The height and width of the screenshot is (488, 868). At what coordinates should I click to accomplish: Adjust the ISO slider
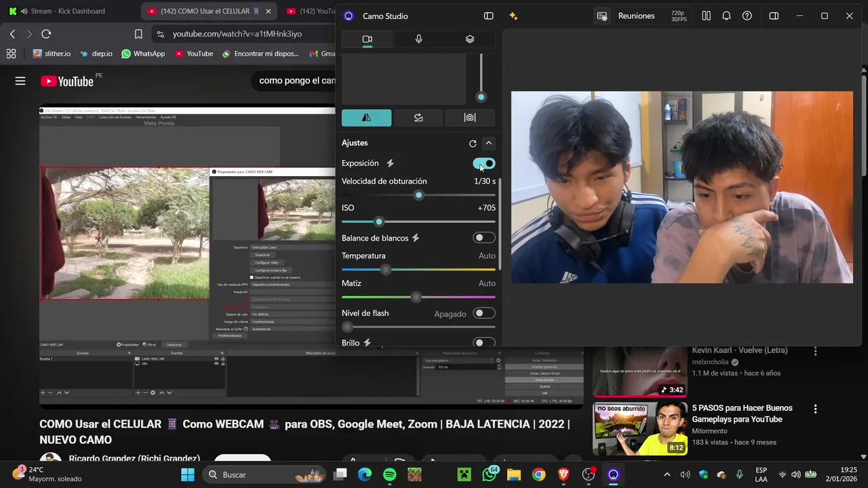418,222
